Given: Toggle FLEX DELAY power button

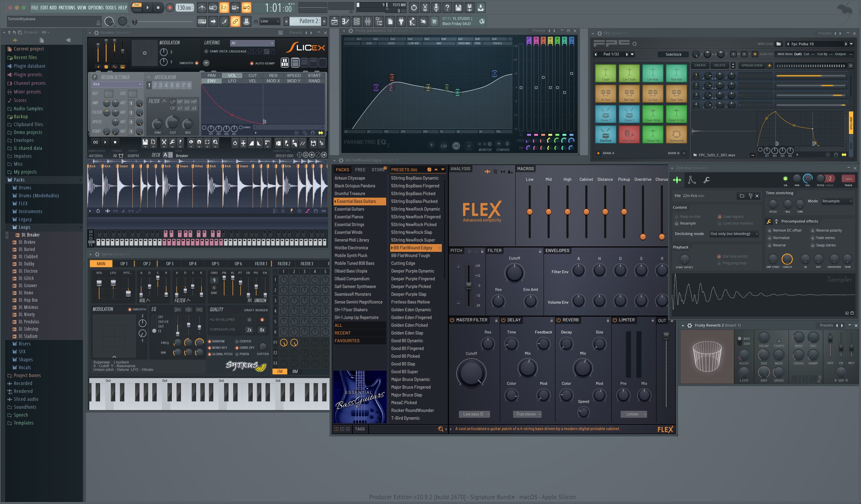Looking at the screenshot, I should 503,320.
